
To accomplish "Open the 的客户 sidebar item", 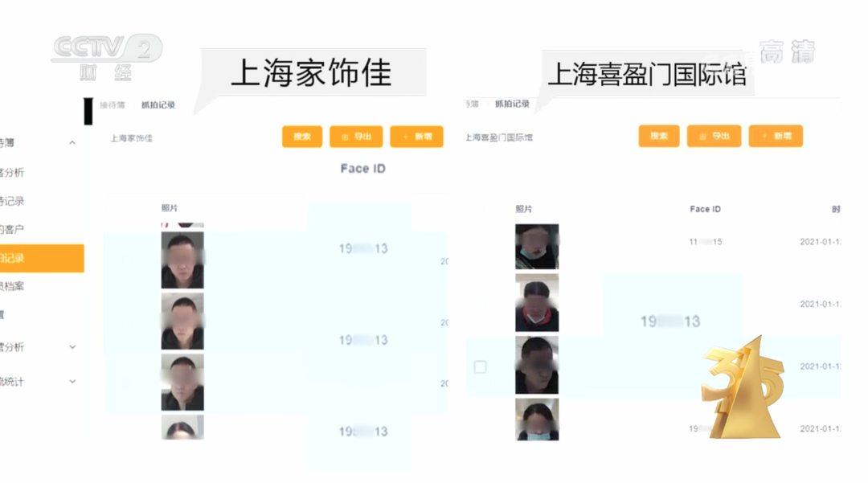I will (12, 229).
